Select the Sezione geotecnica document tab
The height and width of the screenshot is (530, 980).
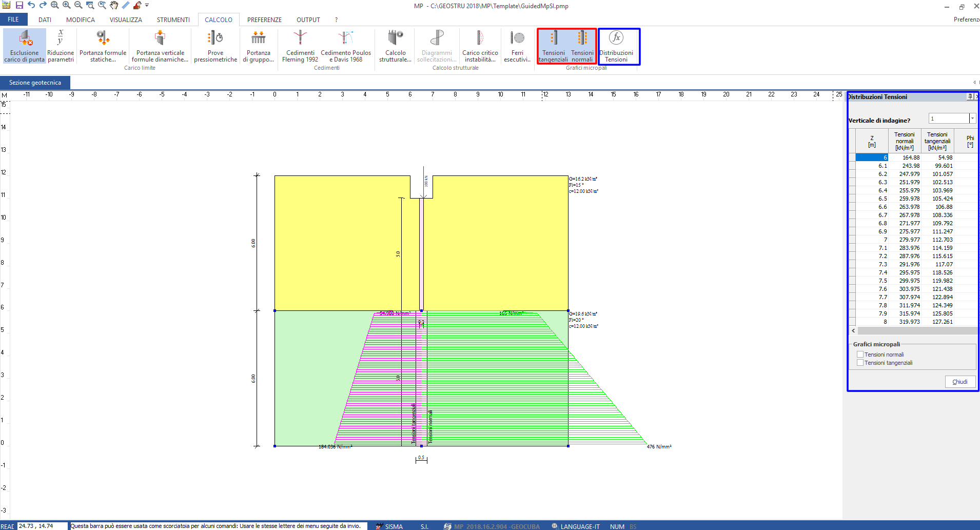point(35,83)
